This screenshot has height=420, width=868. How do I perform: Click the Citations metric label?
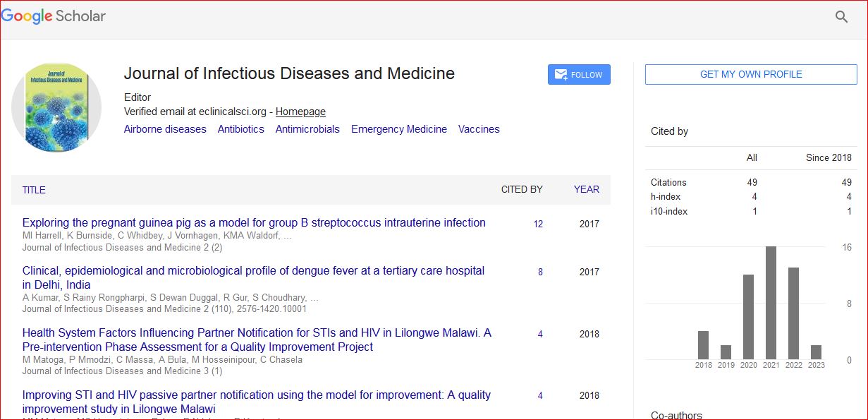tap(668, 182)
